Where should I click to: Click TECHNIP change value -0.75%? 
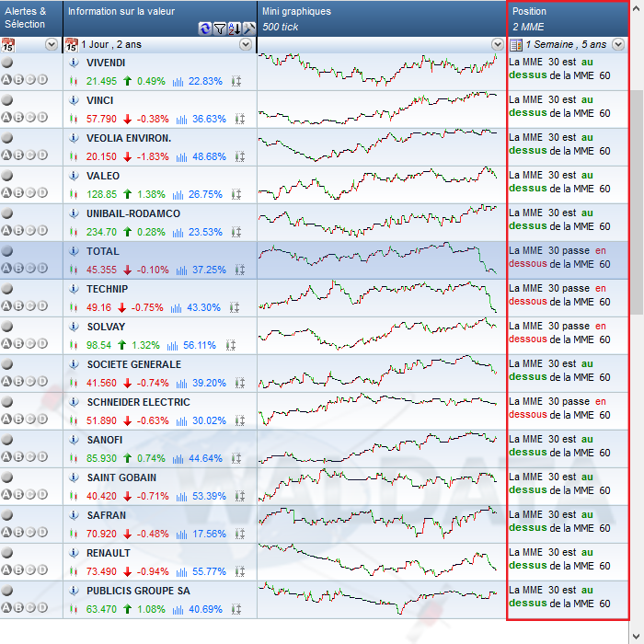pos(147,307)
